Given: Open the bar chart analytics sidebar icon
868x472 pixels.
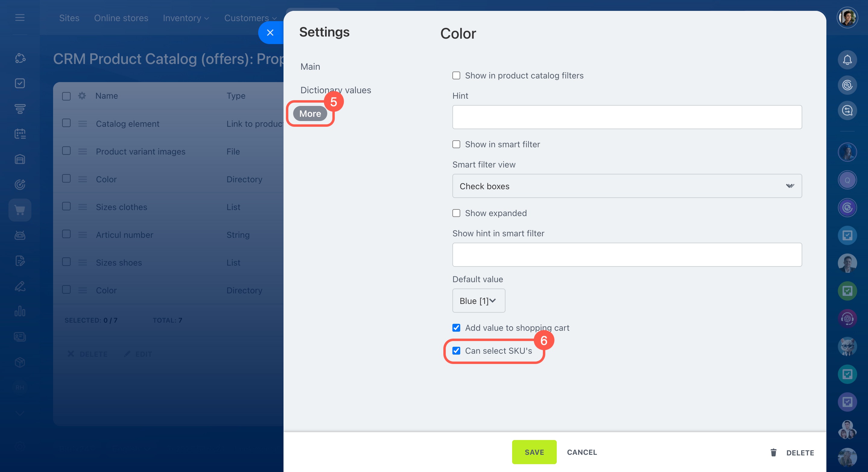Looking at the screenshot, I should (20, 311).
